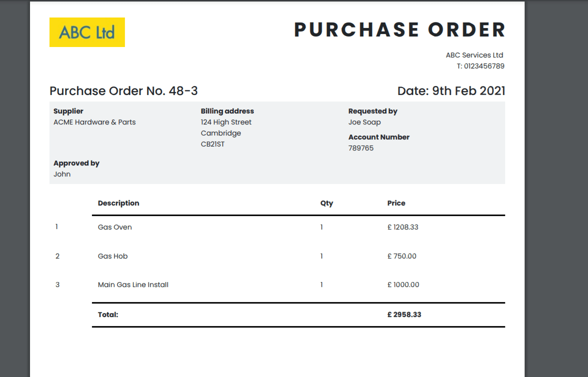Click approver name John
The height and width of the screenshot is (377, 588).
(x=62, y=174)
